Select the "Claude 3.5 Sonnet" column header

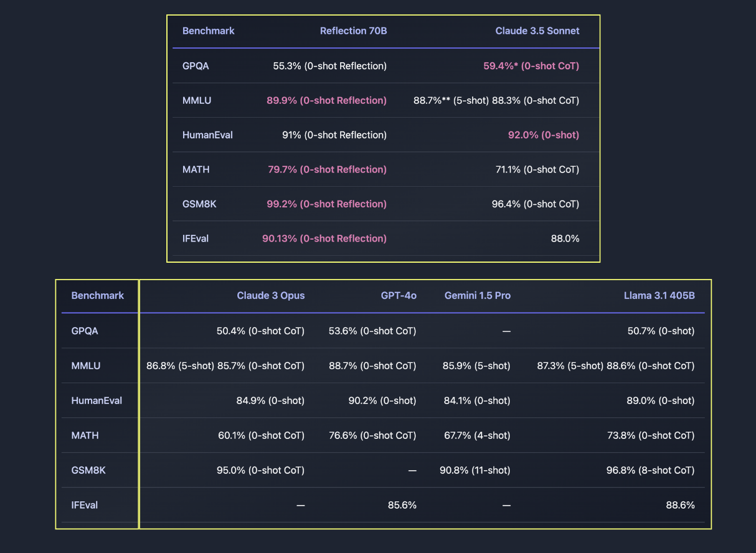[x=537, y=31]
